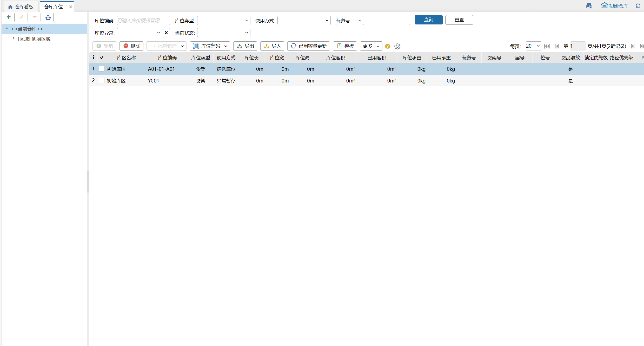Click the 拣选库位 cell
The height and width of the screenshot is (346, 644).
pyautogui.click(x=226, y=69)
